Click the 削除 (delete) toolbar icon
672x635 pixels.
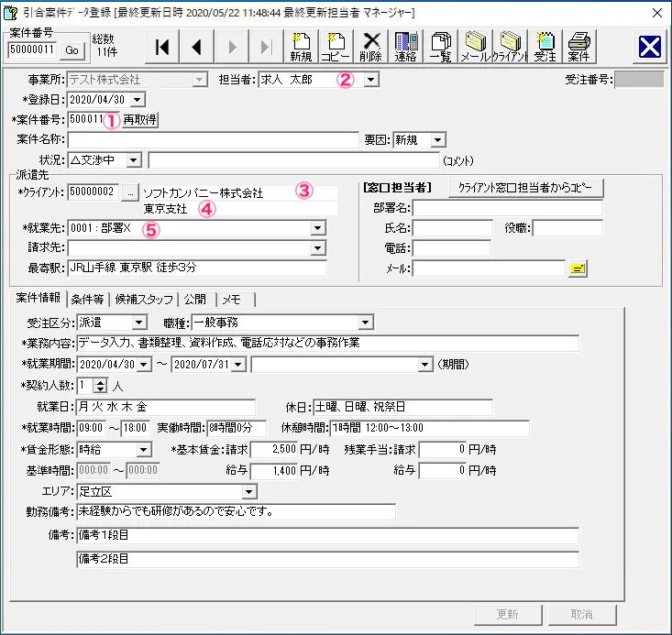[x=371, y=47]
